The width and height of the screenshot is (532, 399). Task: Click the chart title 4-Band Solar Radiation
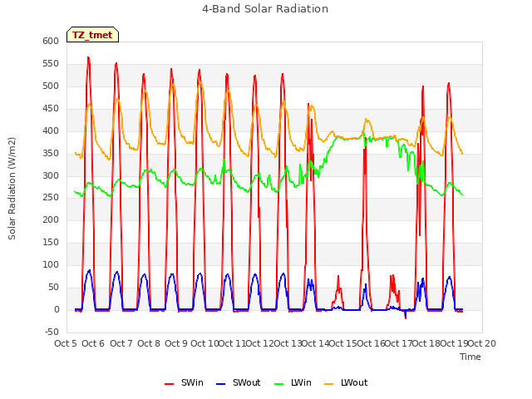pyautogui.click(x=265, y=9)
